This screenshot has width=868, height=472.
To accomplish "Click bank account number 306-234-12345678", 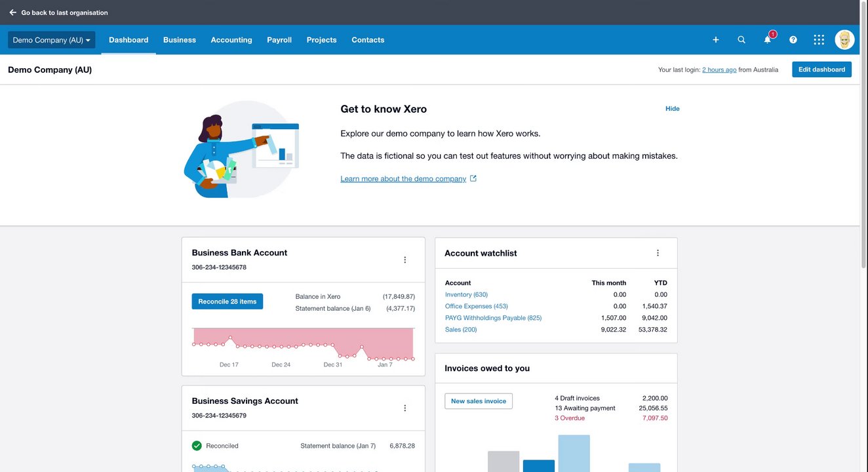I will tap(219, 267).
